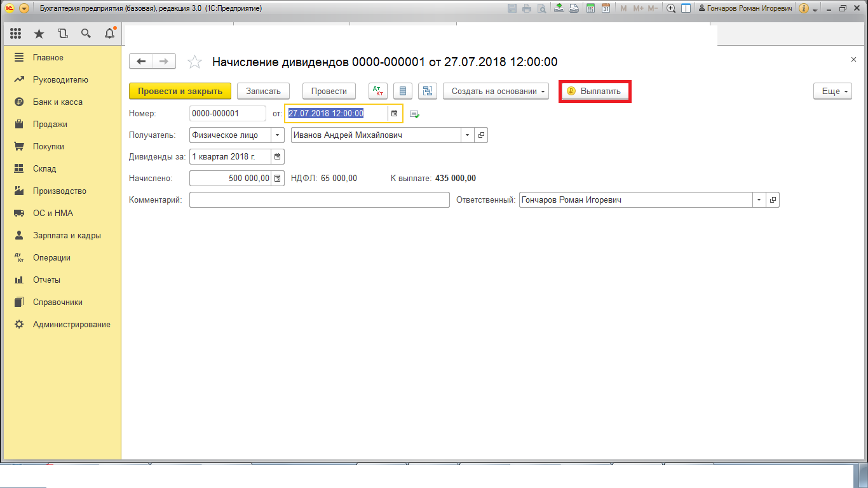Open the Notifications bell icon

click(109, 33)
